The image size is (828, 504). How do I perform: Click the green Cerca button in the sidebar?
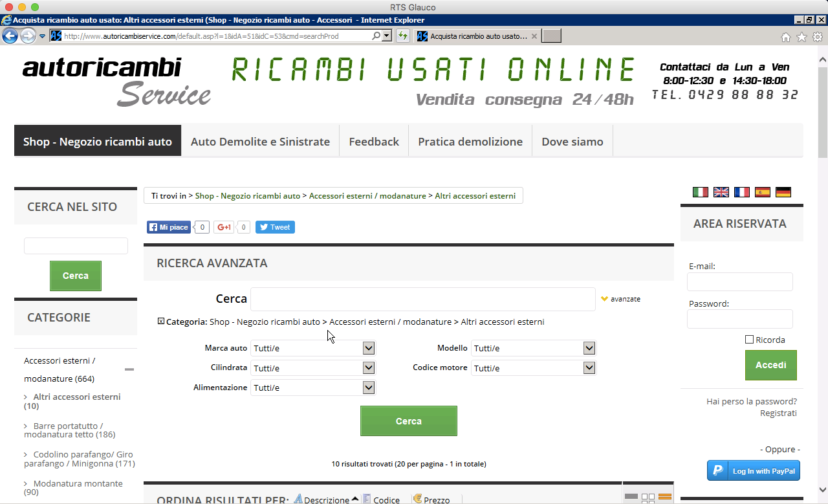[76, 276]
